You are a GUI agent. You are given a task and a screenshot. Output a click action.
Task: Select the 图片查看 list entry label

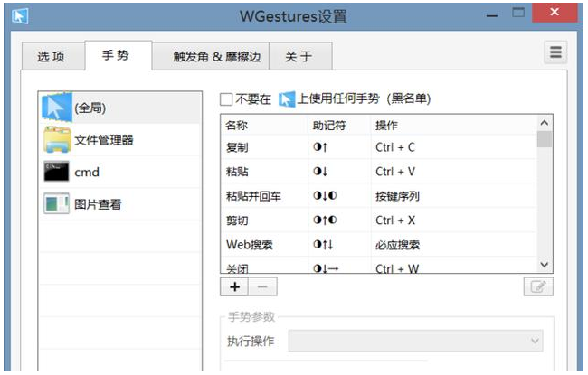(x=98, y=204)
